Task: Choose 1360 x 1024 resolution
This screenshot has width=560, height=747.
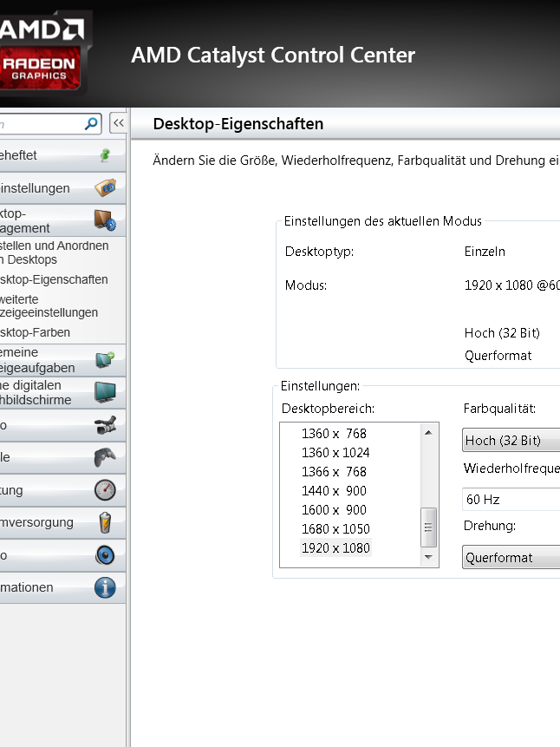Action: 335,453
